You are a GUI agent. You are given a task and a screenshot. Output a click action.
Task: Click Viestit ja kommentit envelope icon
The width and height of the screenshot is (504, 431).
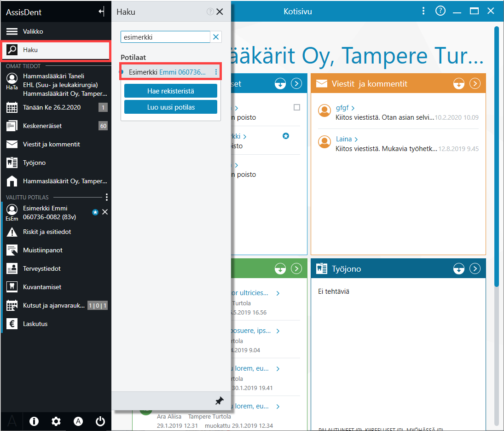322,84
